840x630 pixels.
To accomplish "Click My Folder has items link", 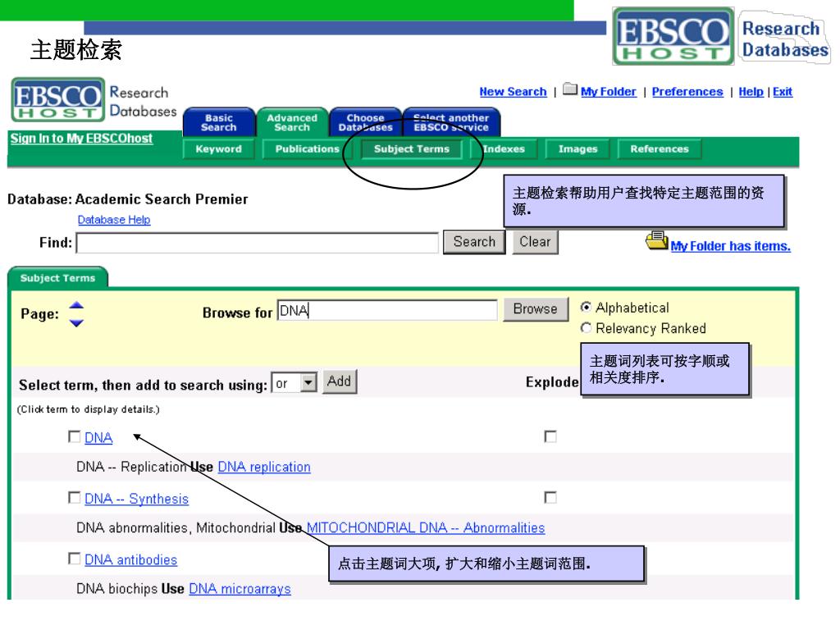I will (x=730, y=246).
